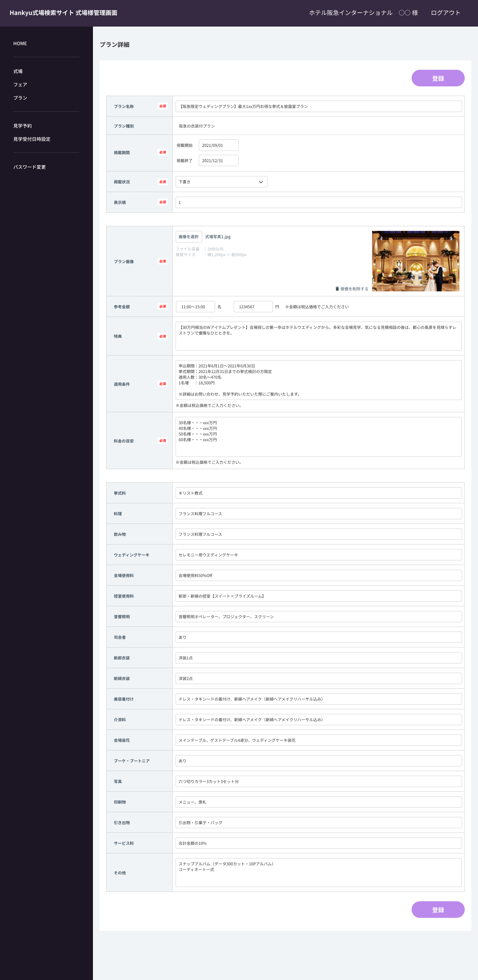Open the 掲載状況 dropdown showing 下書き

click(221, 182)
